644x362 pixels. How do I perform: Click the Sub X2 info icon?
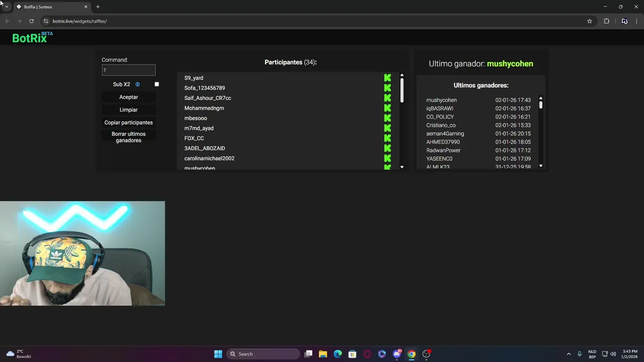(137, 84)
